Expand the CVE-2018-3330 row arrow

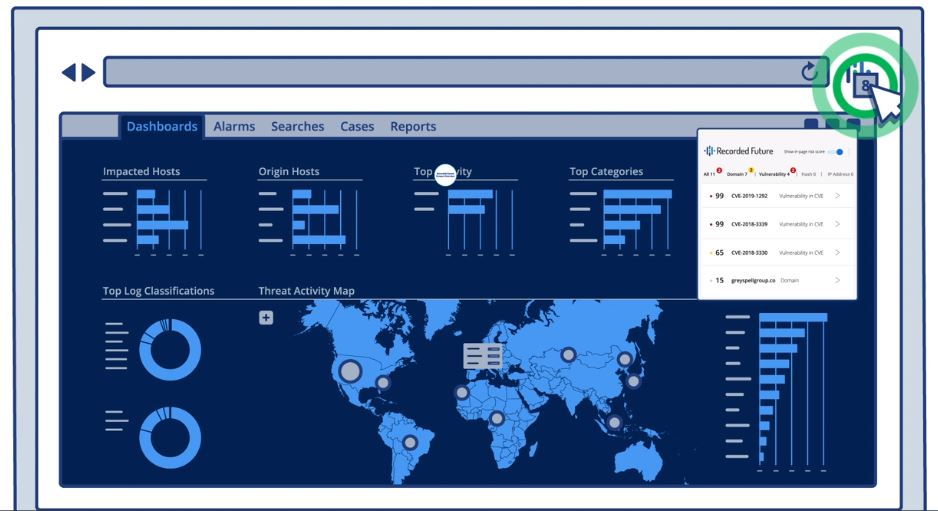click(837, 253)
